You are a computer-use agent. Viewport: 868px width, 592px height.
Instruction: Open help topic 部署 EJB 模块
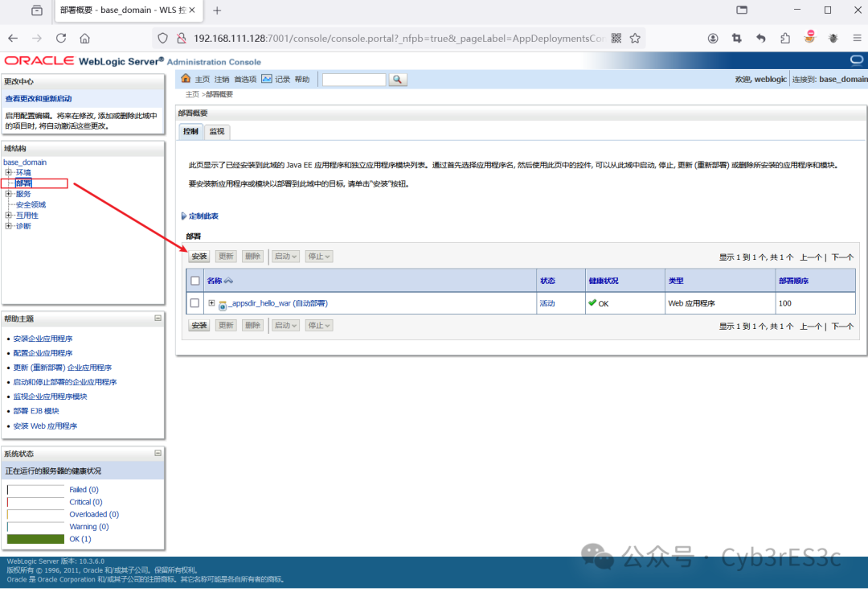(x=36, y=411)
